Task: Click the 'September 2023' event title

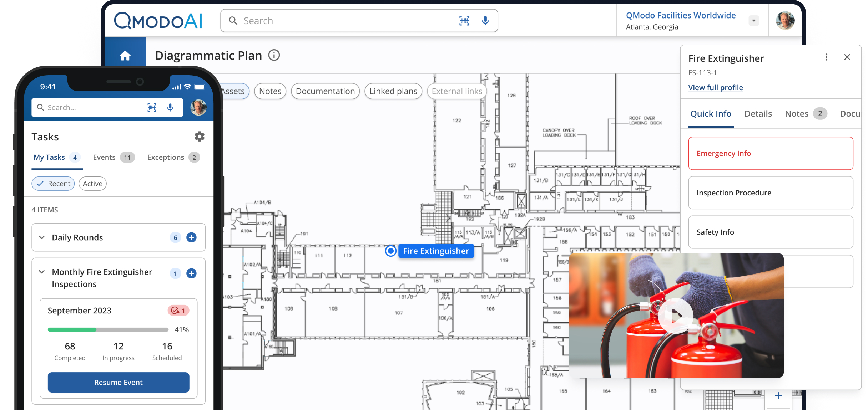Action: coord(80,311)
